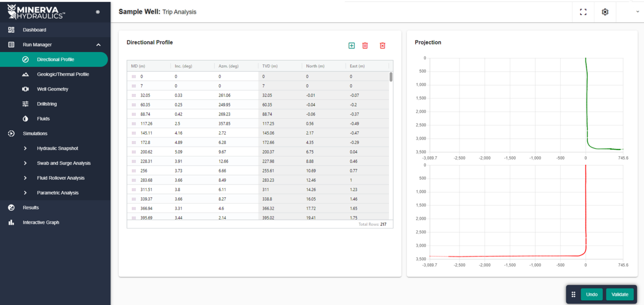The height and width of the screenshot is (305, 644).
Task: Open the top-right dropdown chevron
Action: click(638, 12)
